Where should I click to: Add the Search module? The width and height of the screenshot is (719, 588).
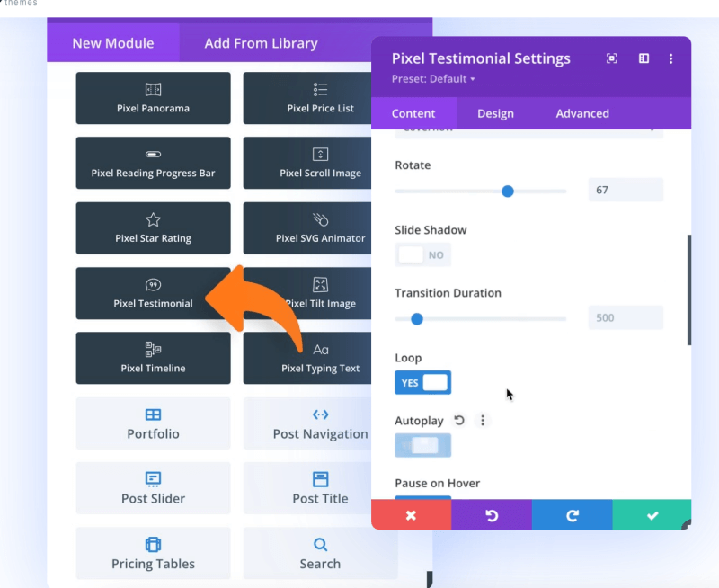(321, 553)
